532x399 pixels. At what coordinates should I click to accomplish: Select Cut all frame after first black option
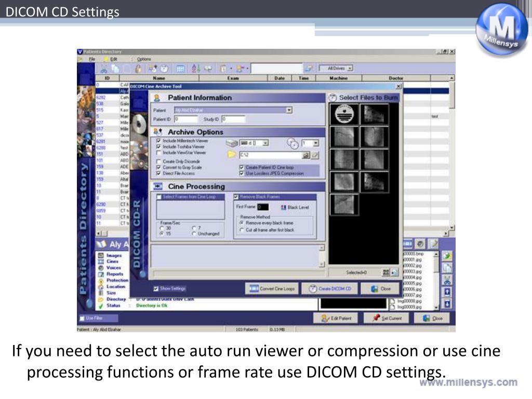coord(242,230)
